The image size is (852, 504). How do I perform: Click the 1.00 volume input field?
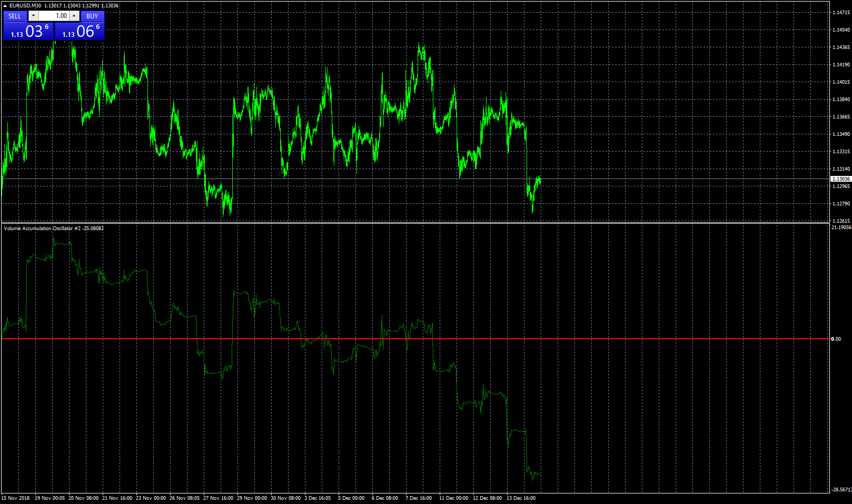tap(54, 16)
